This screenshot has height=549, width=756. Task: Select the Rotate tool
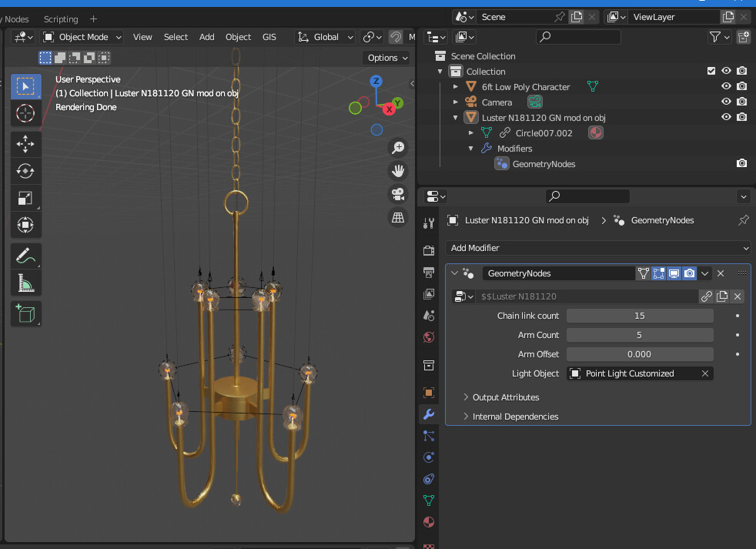tap(25, 171)
